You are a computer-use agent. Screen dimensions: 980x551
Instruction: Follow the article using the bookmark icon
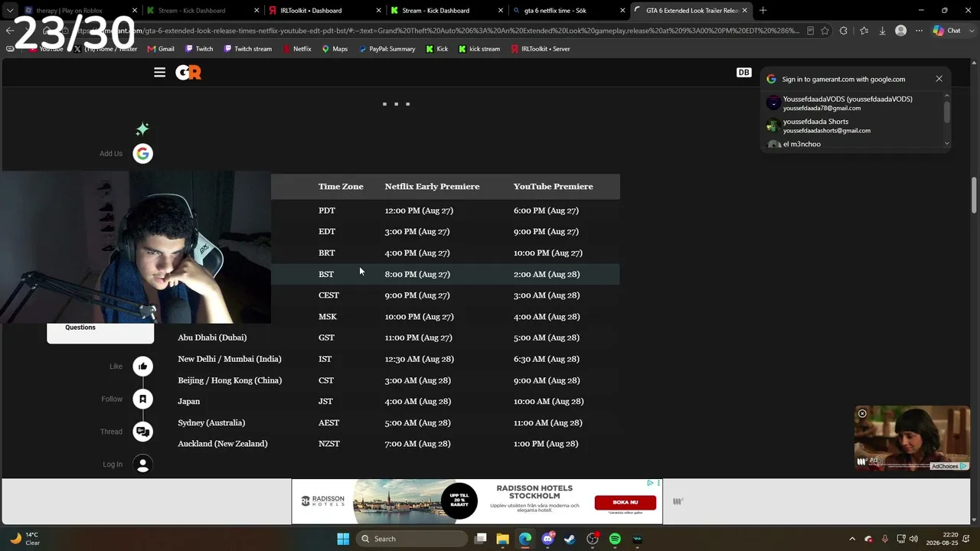[x=142, y=399]
